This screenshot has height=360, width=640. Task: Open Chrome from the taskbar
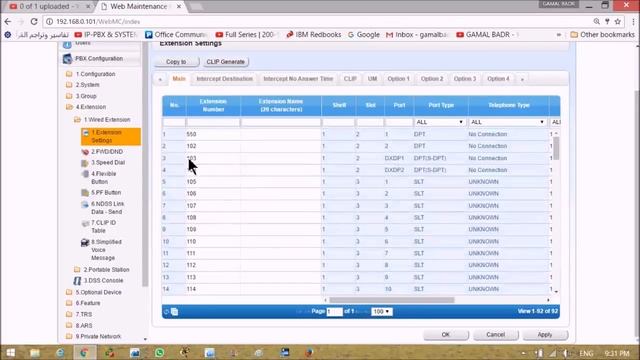(x=84, y=352)
